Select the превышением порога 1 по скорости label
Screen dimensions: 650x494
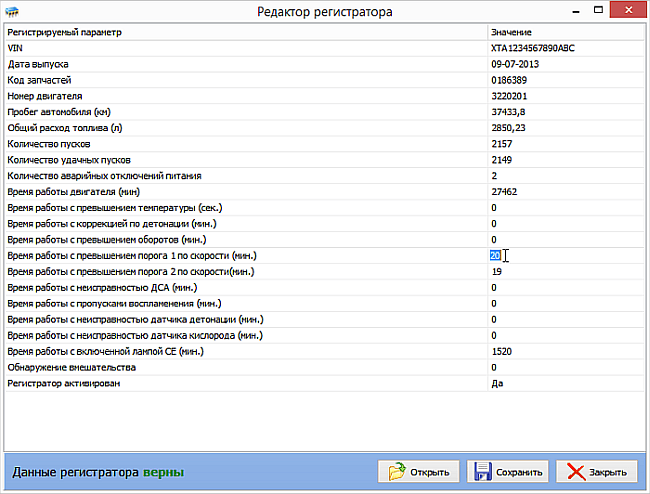tap(132, 256)
